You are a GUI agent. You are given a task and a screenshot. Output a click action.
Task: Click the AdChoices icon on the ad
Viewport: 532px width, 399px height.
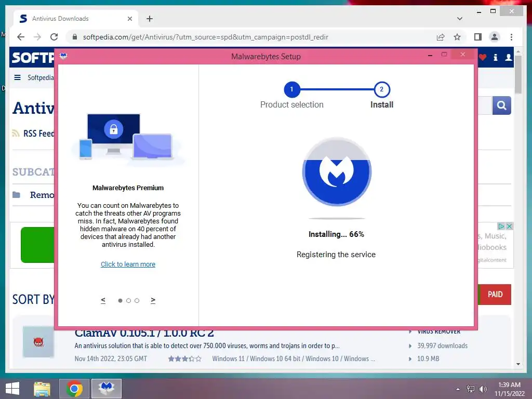tap(501, 227)
